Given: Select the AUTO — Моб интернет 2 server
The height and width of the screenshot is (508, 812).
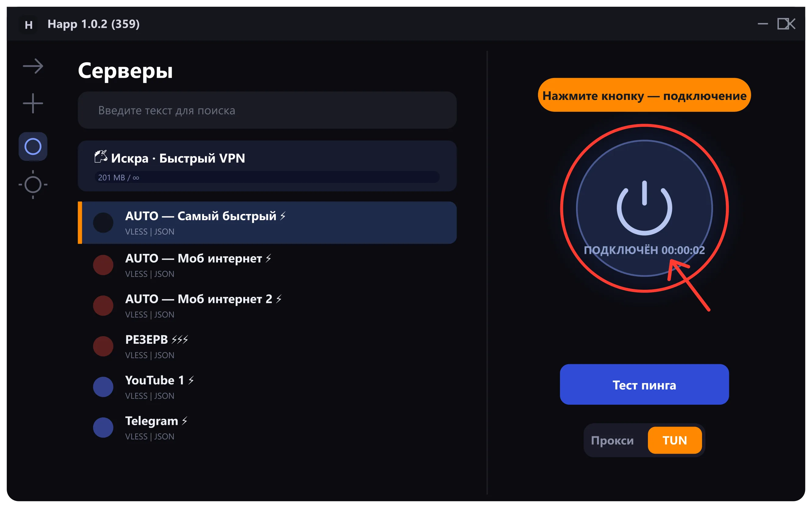Looking at the screenshot, I should [267, 306].
